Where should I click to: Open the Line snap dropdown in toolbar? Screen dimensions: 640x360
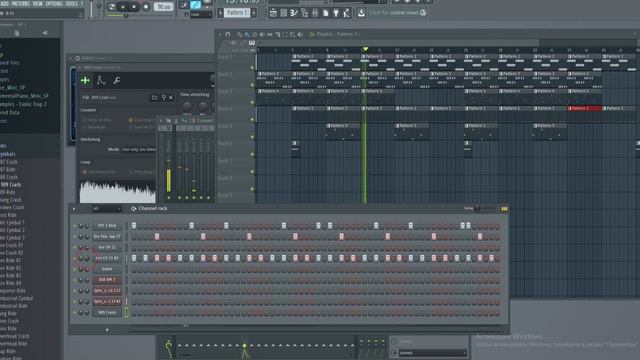[x=201, y=14]
